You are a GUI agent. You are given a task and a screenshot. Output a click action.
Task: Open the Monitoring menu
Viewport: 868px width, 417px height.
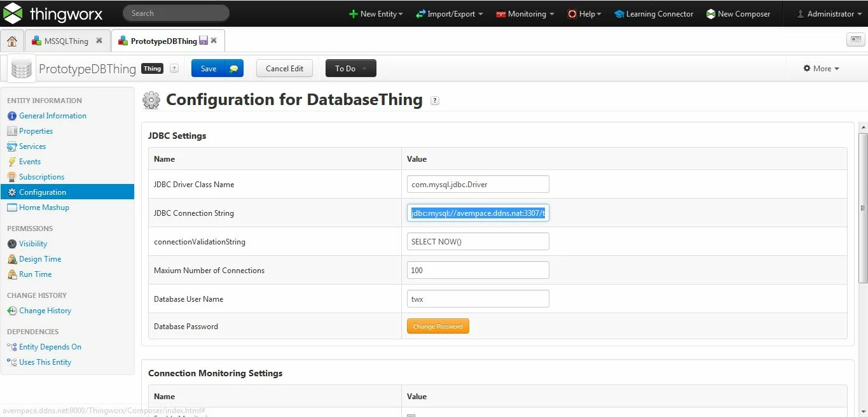tap(525, 13)
